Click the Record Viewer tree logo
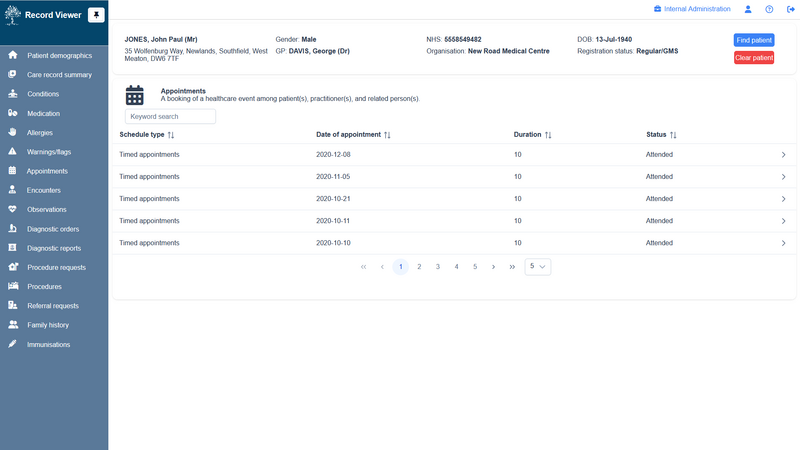This screenshot has width=800, height=450. (x=12, y=15)
